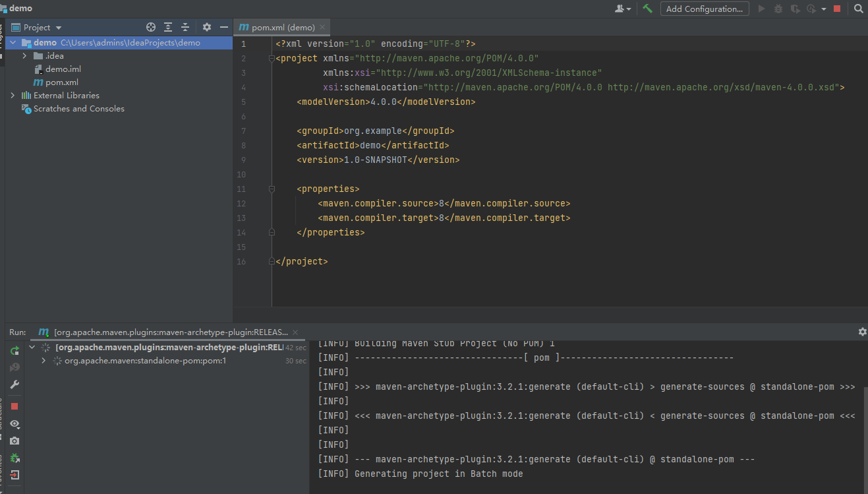
Task: Click the green bug attach debugger icon
Action: click(x=14, y=458)
